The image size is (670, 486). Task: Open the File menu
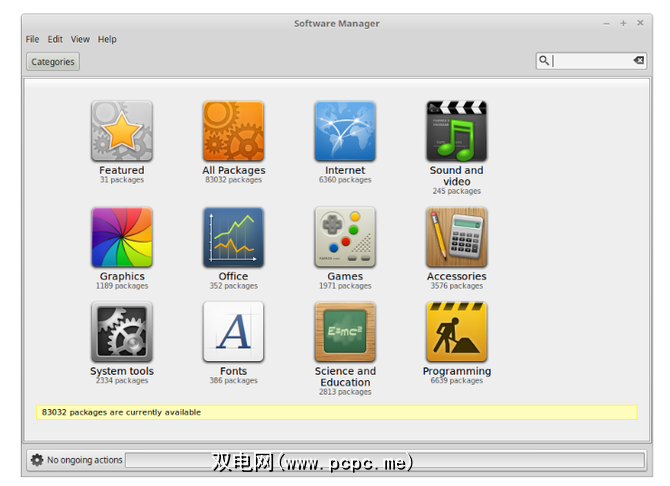pyautogui.click(x=32, y=39)
